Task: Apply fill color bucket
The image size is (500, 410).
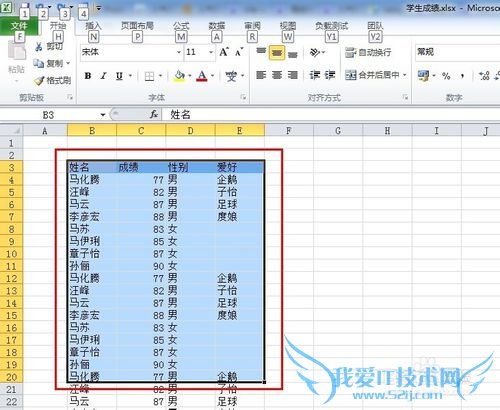Action: point(179,76)
